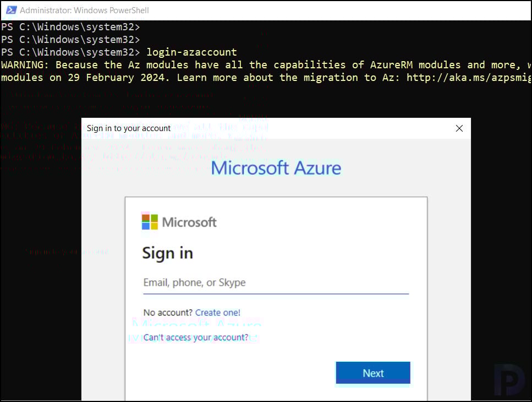Click the PowerShell icon in title bar
This screenshot has width=532, height=402.
pyautogui.click(x=11, y=10)
